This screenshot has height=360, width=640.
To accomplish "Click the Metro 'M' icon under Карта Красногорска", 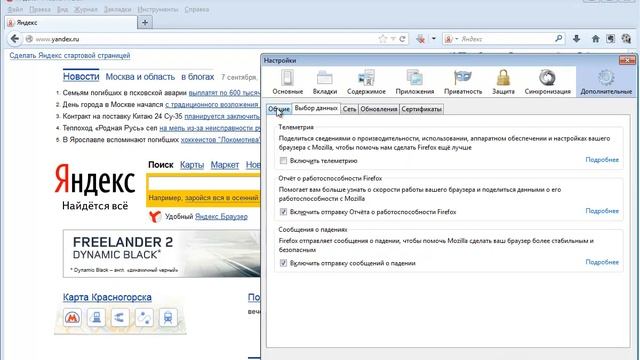I will [72, 318].
